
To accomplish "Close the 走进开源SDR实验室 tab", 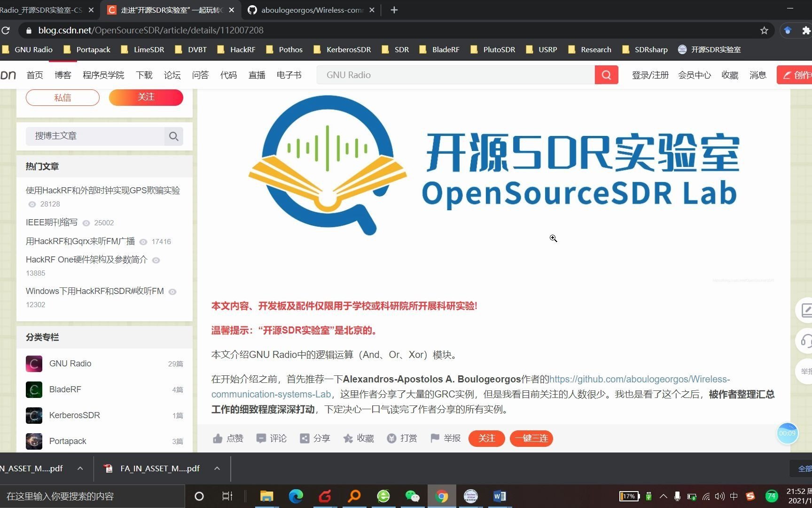I will pos(231,10).
